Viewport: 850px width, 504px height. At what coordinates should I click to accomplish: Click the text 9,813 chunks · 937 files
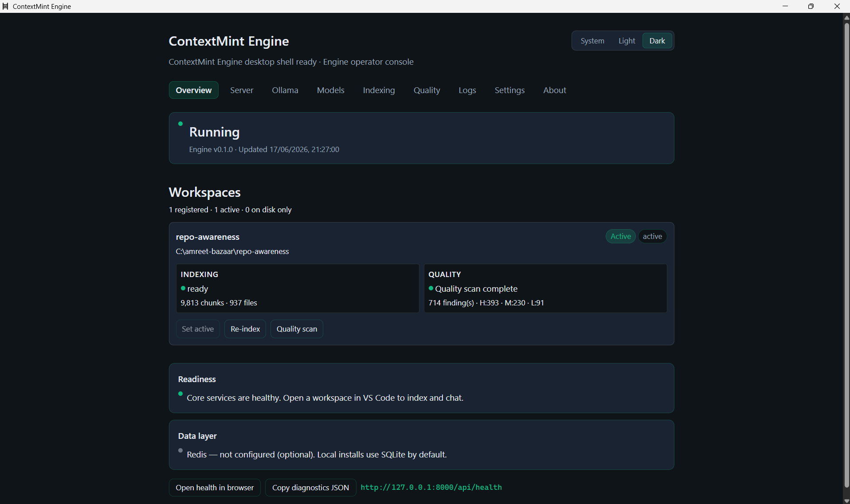[219, 303]
